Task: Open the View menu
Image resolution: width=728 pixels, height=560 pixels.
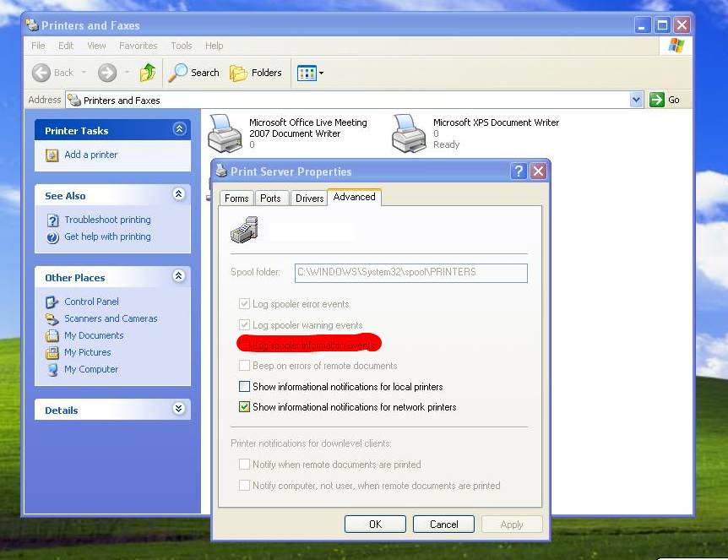Action: (x=96, y=46)
